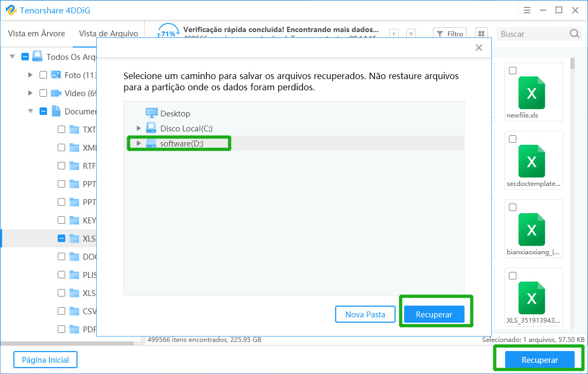This screenshot has width=588, height=374.
Task: Click the stop scan button
Action: click(x=411, y=33)
